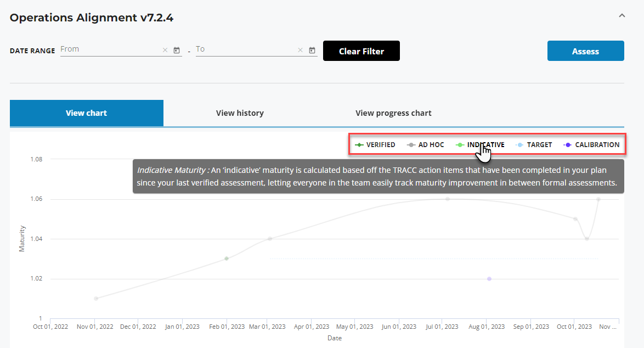Select the data point near Nov 01, 2022
This screenshot has height=348, width=644.
tap(96, 298)
